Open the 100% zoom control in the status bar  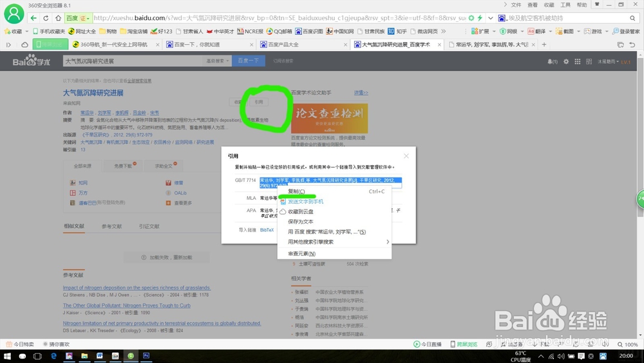tap(628, 344)
